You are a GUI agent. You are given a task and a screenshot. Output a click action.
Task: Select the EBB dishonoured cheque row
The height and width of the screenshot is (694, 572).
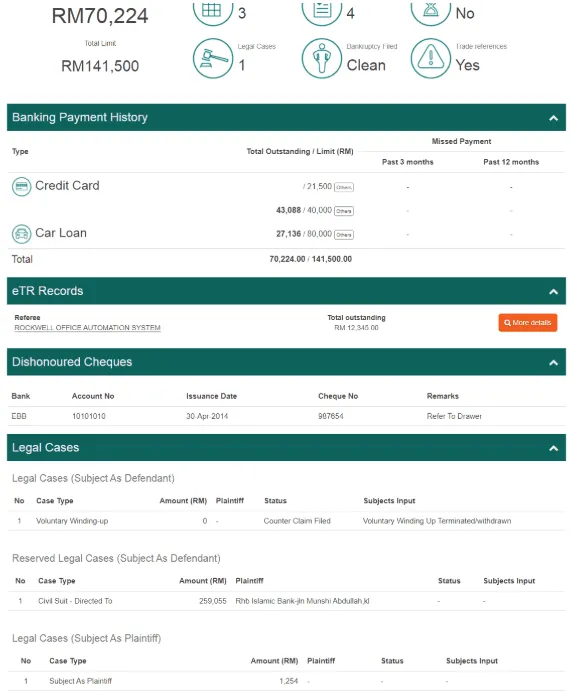click(x=286, y=416)
